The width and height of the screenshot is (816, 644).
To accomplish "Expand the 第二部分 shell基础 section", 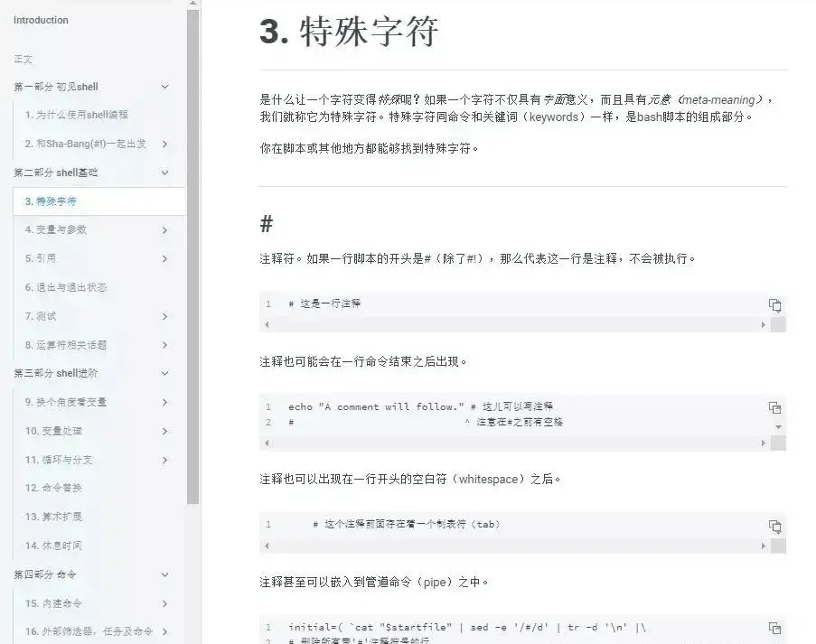I will click(x=164, y=173).
